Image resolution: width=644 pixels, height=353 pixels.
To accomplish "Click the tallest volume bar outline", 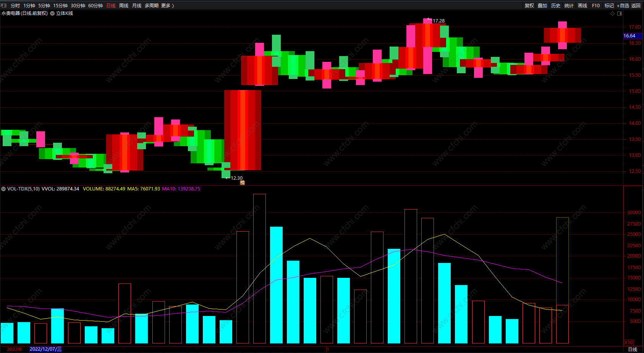I will tap(259, 269).
